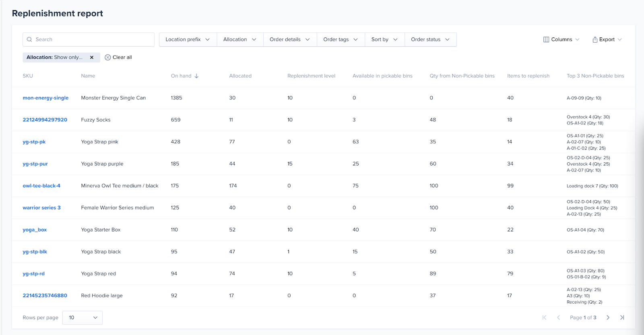Click in the Search field
The width and height of the screenshot is (644, 335).
pyautogui.click(x=93, y=39)
